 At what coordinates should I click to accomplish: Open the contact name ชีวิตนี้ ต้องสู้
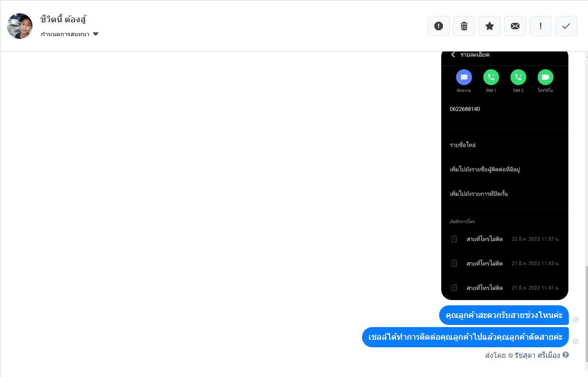pyautogui.click(x=63, y=19)
